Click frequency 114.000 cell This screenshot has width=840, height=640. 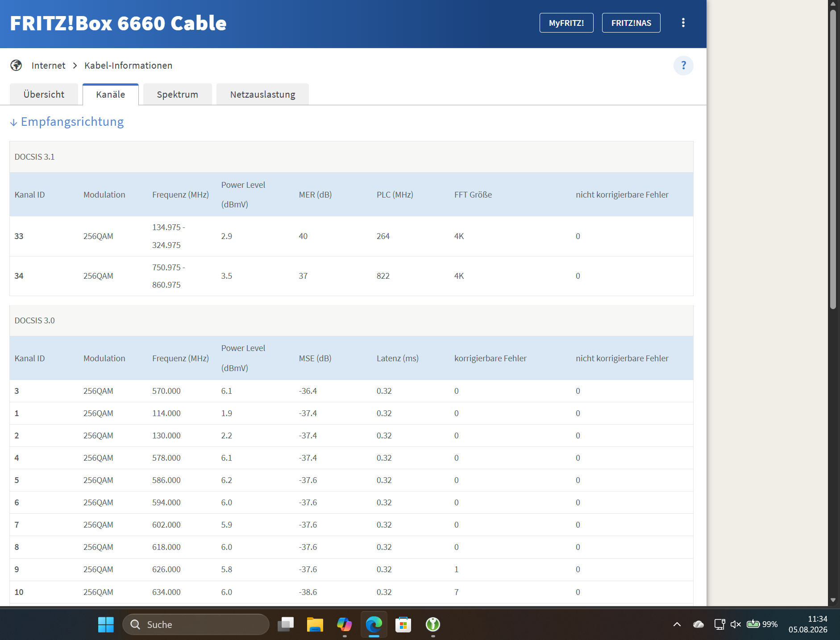click(x=166, y=413)
